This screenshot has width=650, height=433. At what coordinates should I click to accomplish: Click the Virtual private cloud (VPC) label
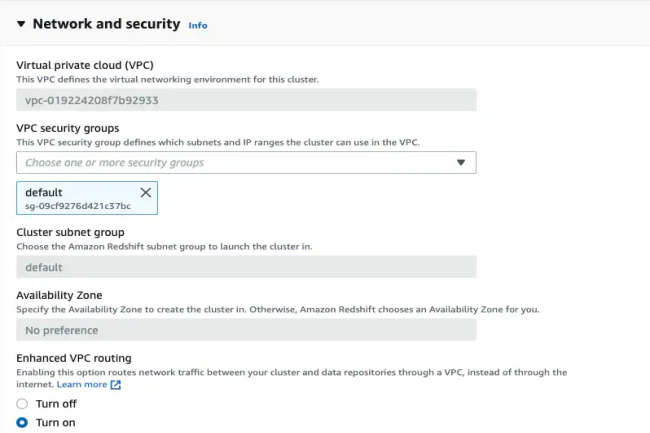(x=83, y=65)
